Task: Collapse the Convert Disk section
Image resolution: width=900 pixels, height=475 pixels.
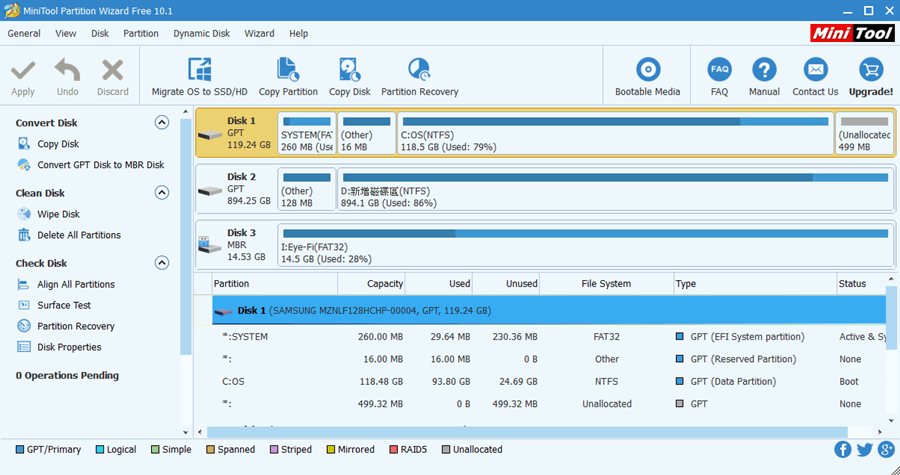Action: (162, 122)
